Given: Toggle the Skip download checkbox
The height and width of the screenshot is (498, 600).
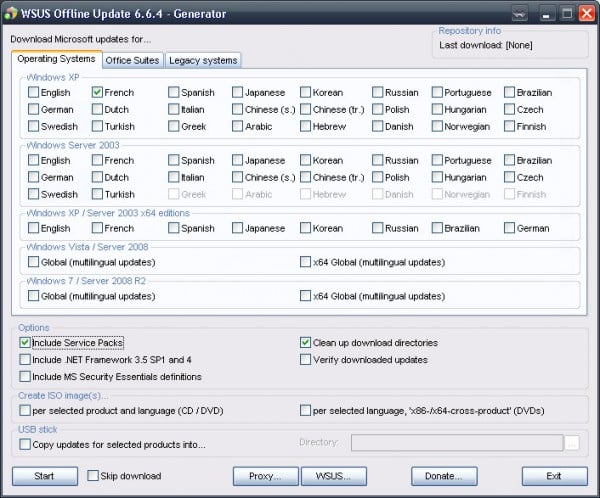Looking at the screenshot, I should (x=93, y=476).
